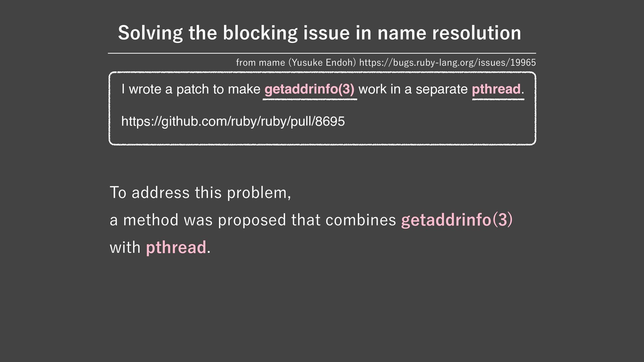Click the pull request number 8695
Viewport: 644px width, 362px height.
click(x=330, y=121)
